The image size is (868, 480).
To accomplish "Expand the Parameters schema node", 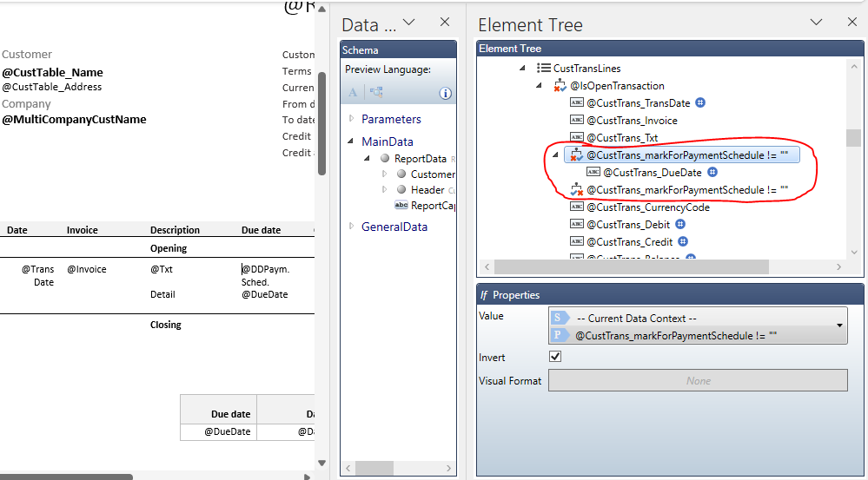I will coord(352,119).
